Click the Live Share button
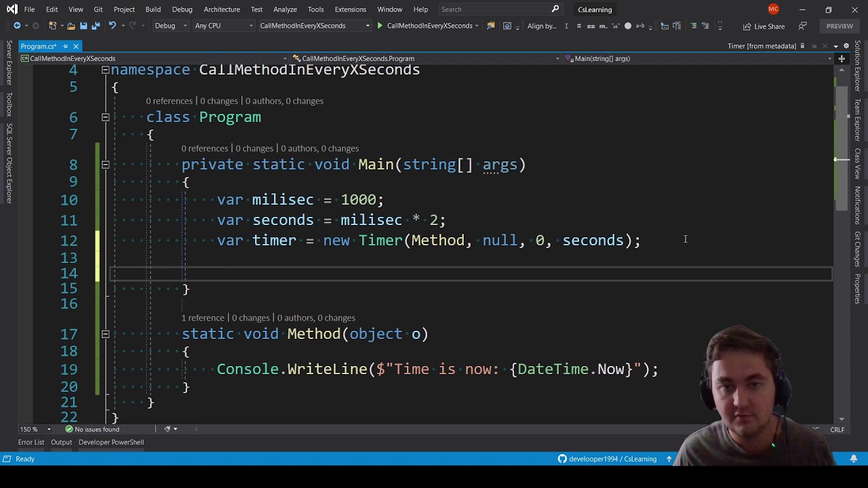Viewport: 868px width, 488px height. (x=764, y=26)
